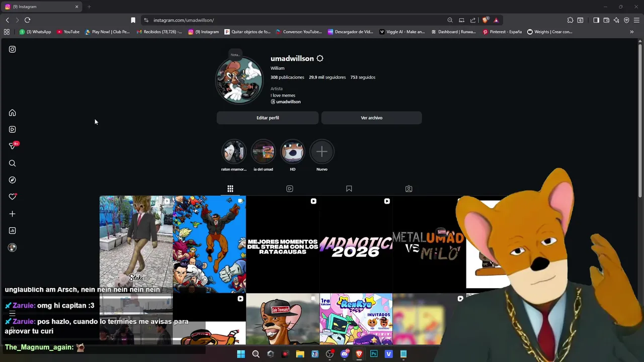Image resolution: width=644 pixels, height=362 pixels.
Task: Click the page vertical scrollbar
Action: (640, 121)
